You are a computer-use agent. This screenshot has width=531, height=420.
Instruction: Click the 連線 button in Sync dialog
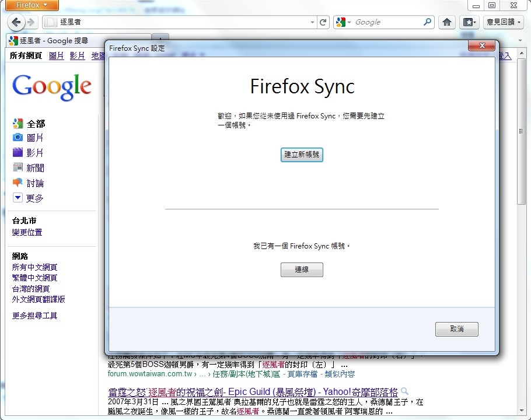click(x=302, y=269)
